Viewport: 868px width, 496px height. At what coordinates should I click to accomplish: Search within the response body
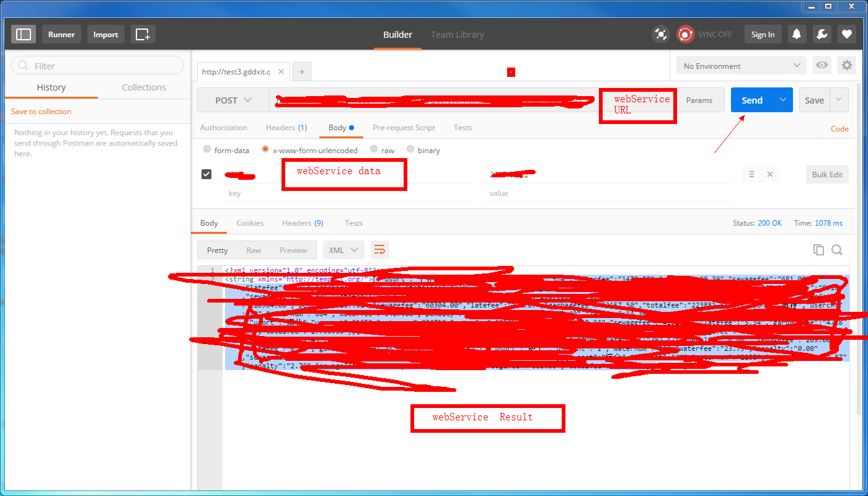point(837,250)
